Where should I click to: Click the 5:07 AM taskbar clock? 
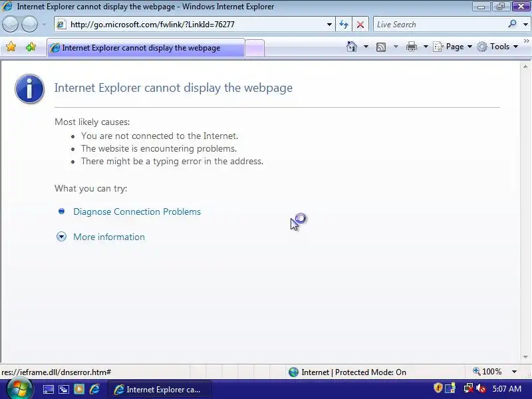click(507, 389)
